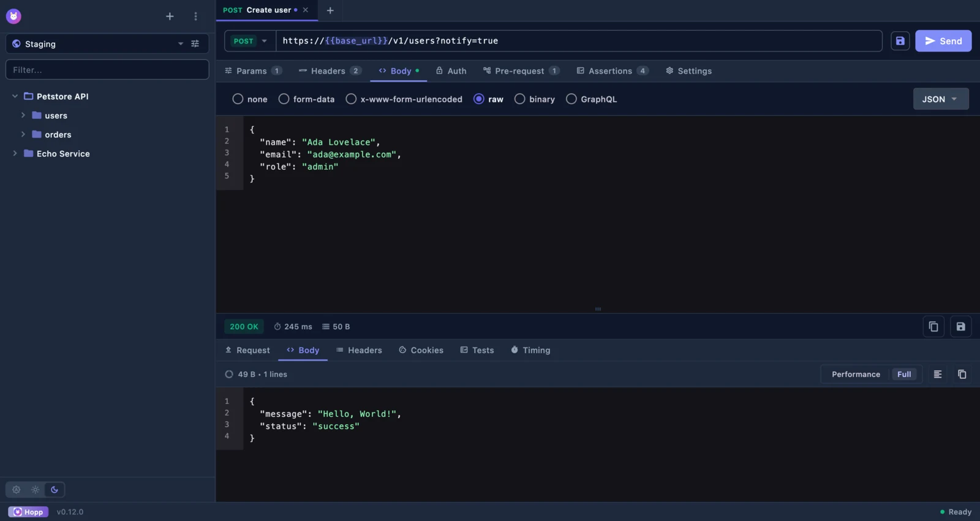Open the Params tab
The width and height of the screenshot is (980, 521).
click(x=253, y=71)
